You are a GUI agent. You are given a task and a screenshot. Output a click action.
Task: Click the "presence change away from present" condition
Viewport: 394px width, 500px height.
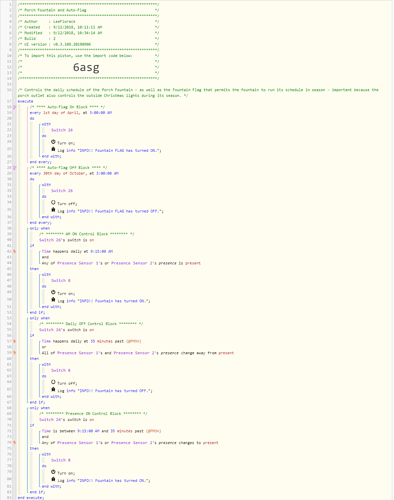tap(138, 353)
